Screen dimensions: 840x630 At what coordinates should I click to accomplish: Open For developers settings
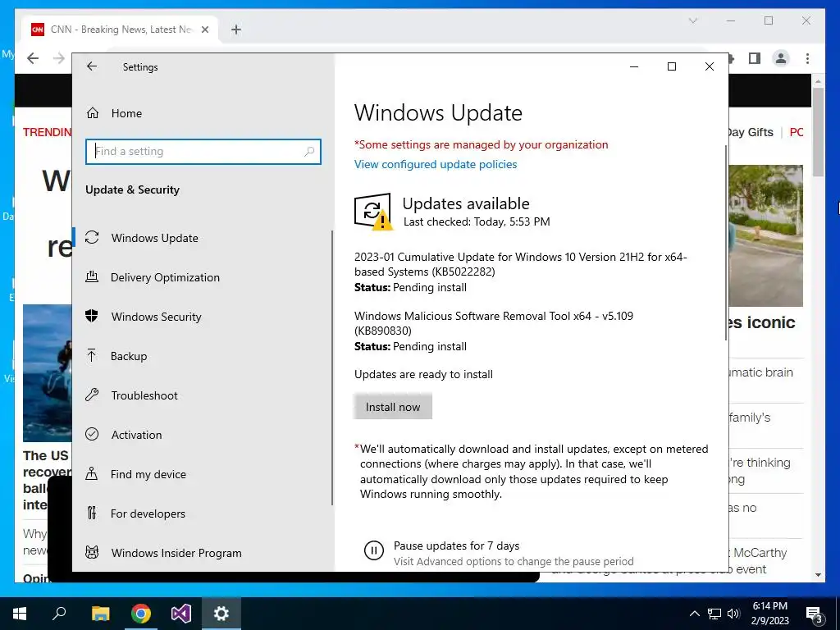[148, 514]
